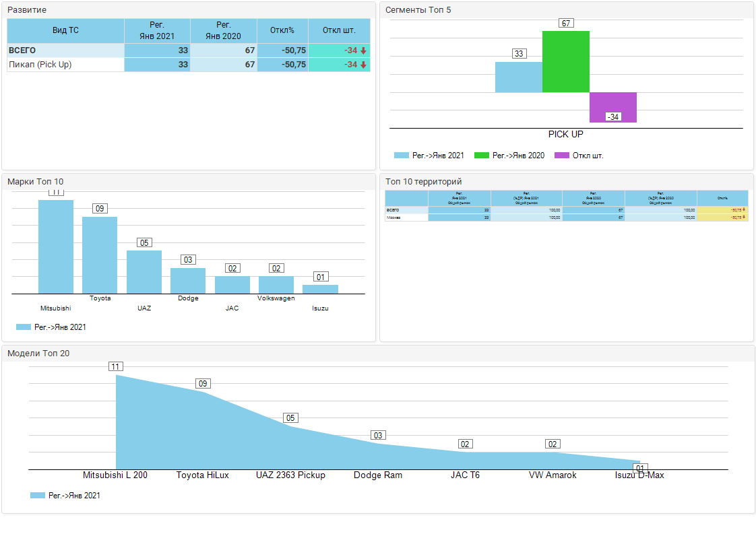Viewport: 756px width, 534px height.
Task: Click the Toyota HiLux axis label
Action: [202, 475]
